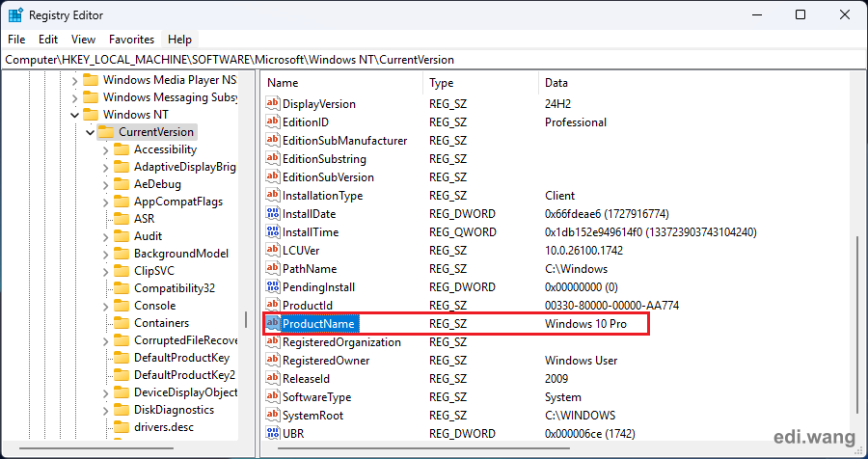Click the folder icon of the ClipSVC key
Image resolution: width=868 pixels, height=459 pixels.
click(x=122, y=271)
